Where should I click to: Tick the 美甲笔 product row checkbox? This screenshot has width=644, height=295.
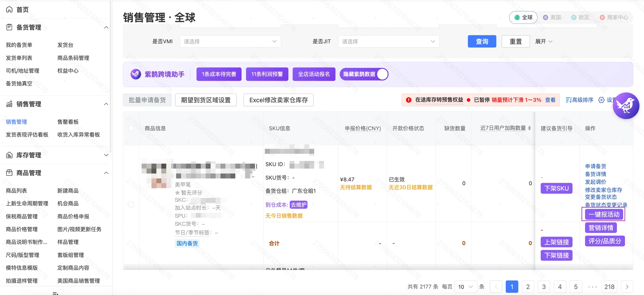coord(131,205)
